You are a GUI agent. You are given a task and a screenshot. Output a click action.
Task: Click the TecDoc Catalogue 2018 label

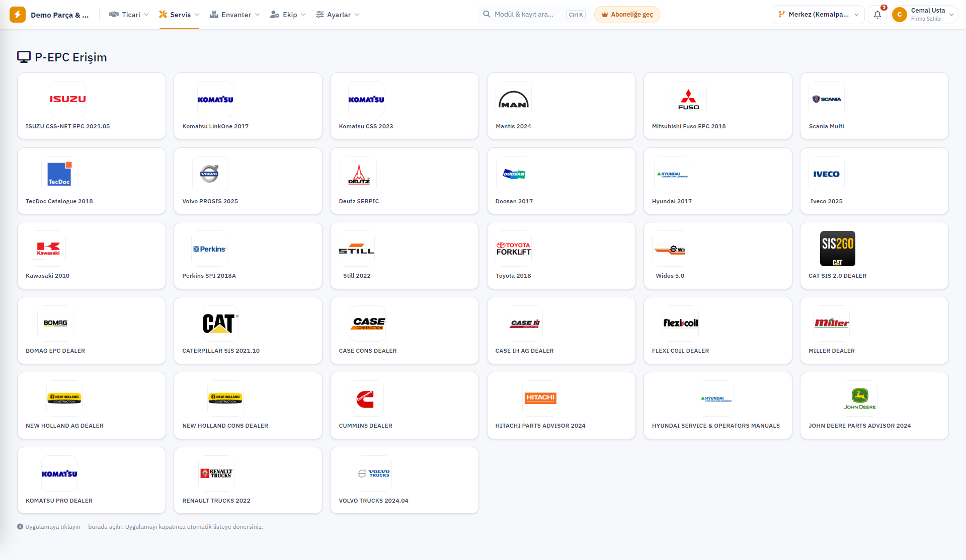59,201
